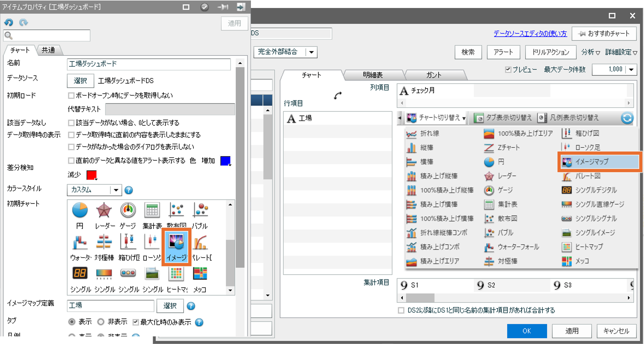Image resolution: width=644 pixels, height=344 pixels.
Task: Click the イメージマップ定義 field containing 工場
Action: pos(111,306)
